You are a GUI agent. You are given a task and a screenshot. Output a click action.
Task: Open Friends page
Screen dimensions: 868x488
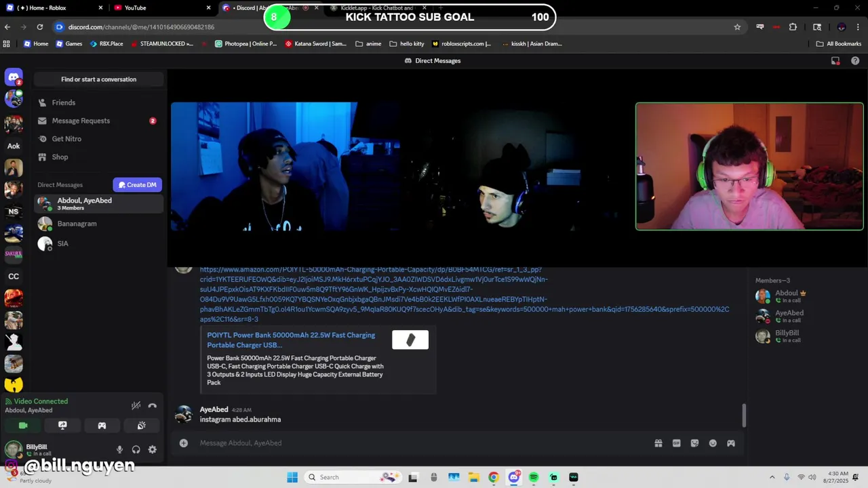click(98, 102)
